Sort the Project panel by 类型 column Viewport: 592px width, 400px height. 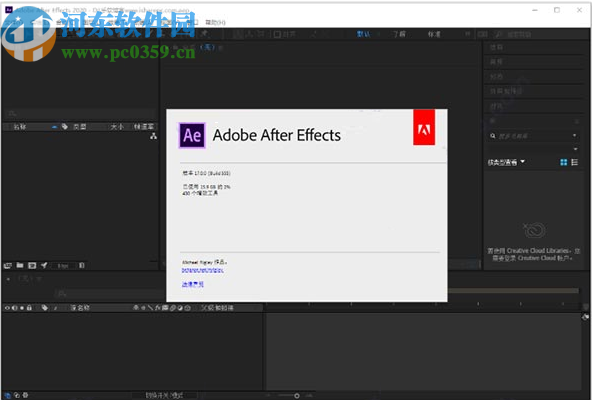pos(79,127)
